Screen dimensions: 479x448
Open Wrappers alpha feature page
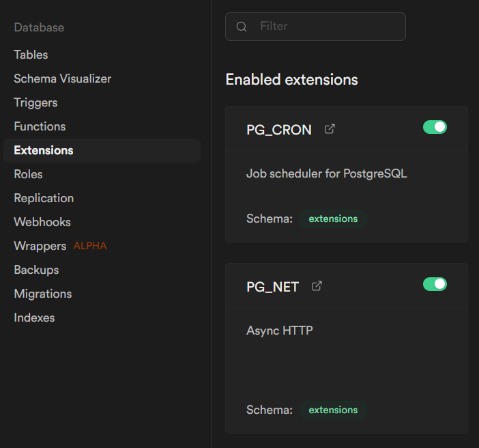40,246
